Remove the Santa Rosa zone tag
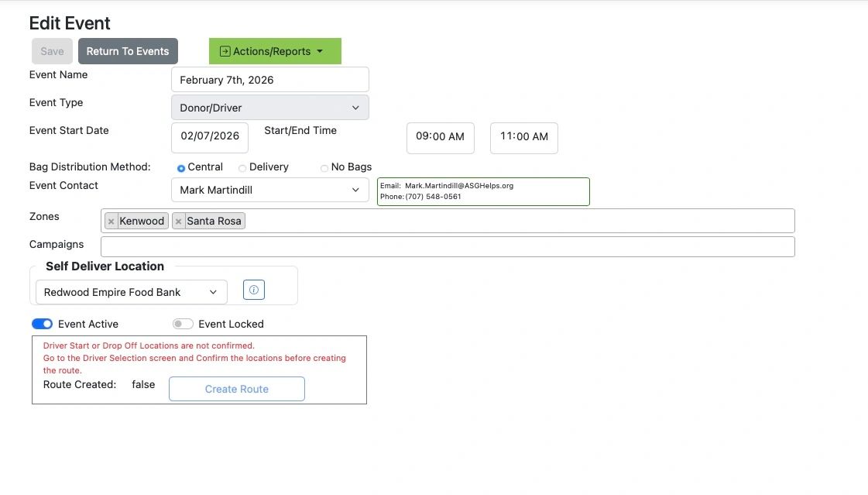Image resolution: width=868 pixels, height=495 pixels. click(x=179, y=222)
